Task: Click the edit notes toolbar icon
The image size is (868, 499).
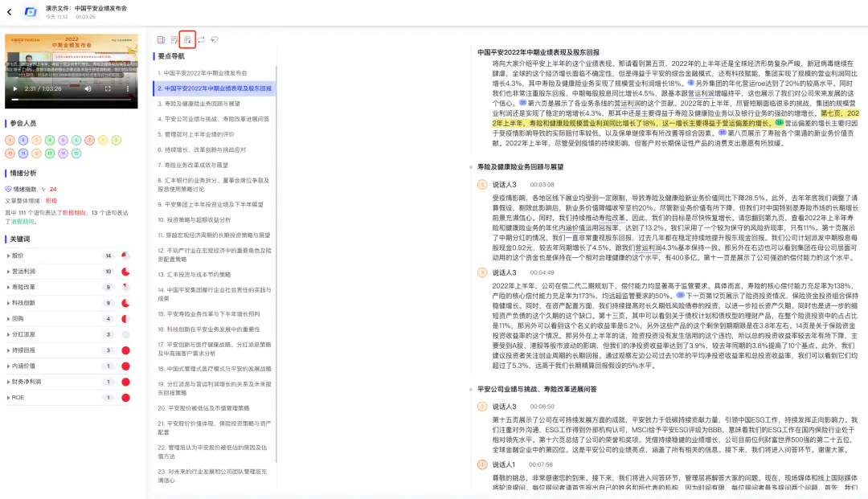Action: tap(174, 40)
